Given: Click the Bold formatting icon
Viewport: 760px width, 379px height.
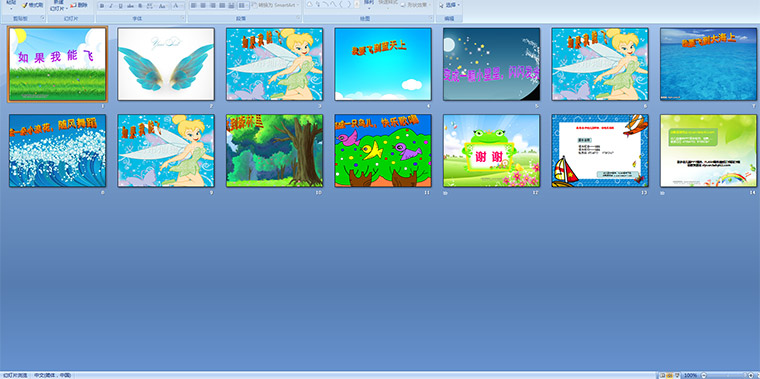Looking at the screenshot, I should [102, 6].
